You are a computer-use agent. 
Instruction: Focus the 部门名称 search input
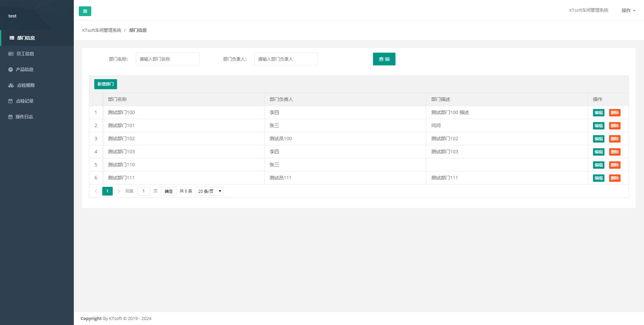168,59
